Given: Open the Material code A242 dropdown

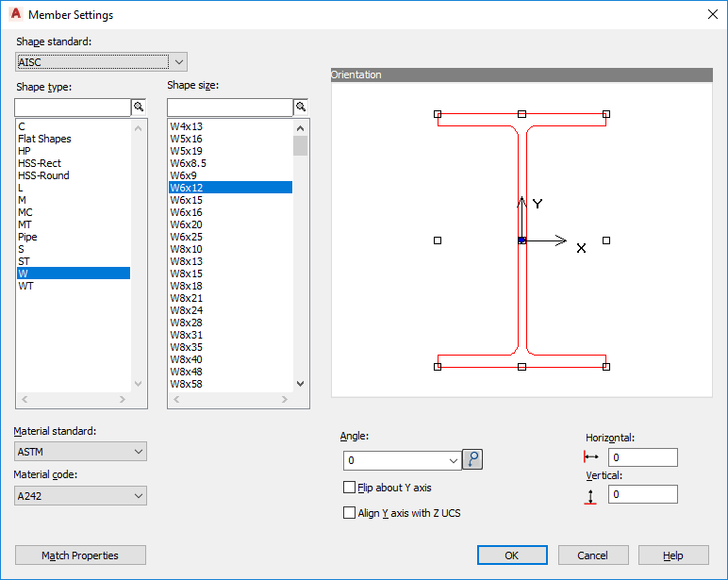Looking at the screenshot, I should pyautogui.click(x=80, y=495).
